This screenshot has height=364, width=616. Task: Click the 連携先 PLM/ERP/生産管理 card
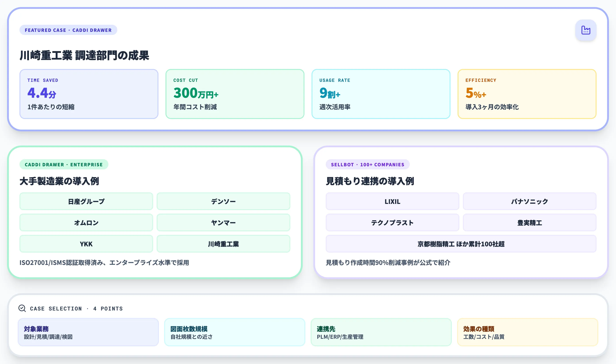pos(381,333)
